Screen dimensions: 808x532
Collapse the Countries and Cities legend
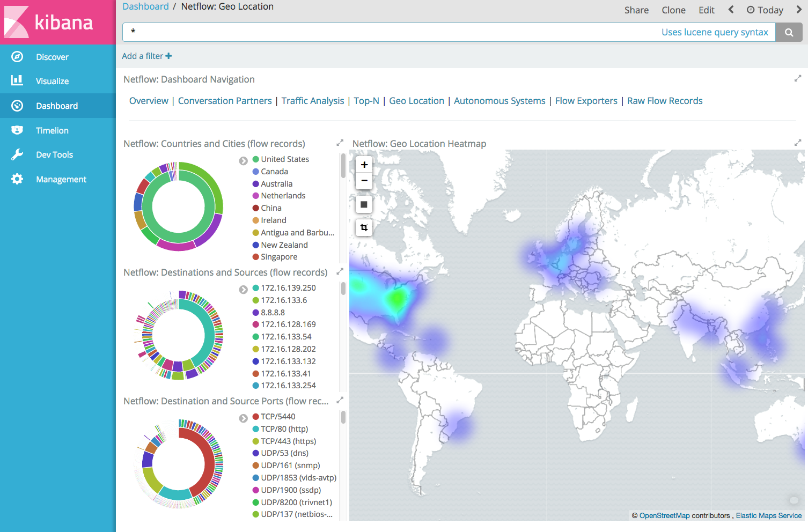pyautogui.click(x=243, y=161)
